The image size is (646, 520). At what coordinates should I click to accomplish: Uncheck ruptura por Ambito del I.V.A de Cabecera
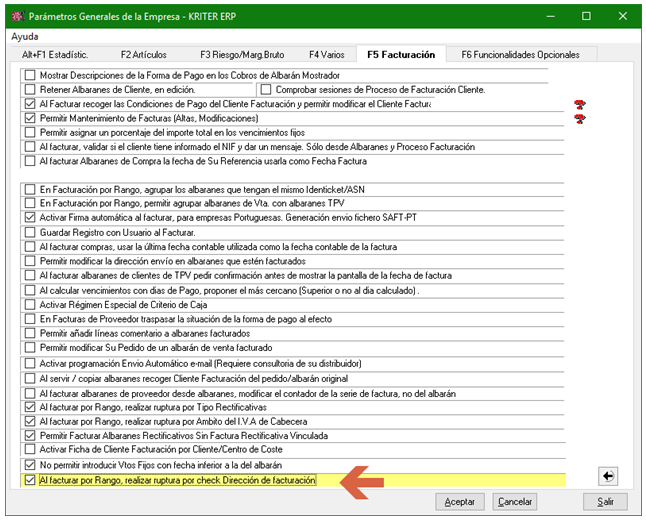pyautogui.click(x=30, y=422)
